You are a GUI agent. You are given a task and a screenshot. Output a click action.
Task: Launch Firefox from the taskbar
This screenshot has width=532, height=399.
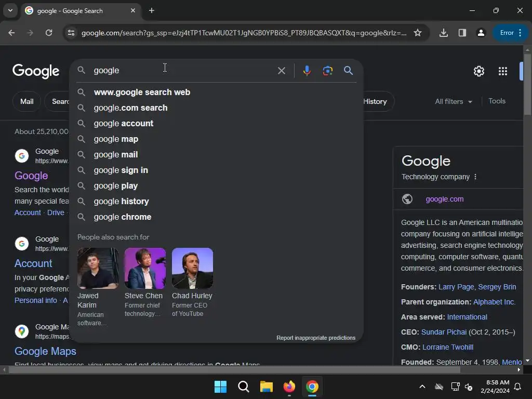click(289, 387)
